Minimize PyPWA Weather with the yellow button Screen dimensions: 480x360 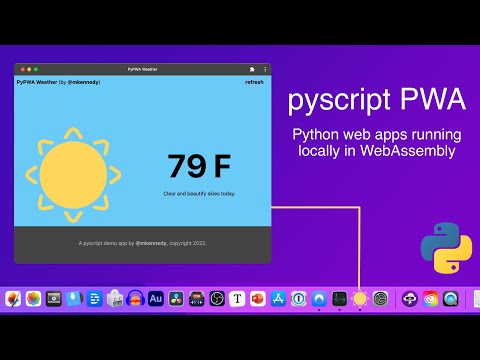coord(29,69)
